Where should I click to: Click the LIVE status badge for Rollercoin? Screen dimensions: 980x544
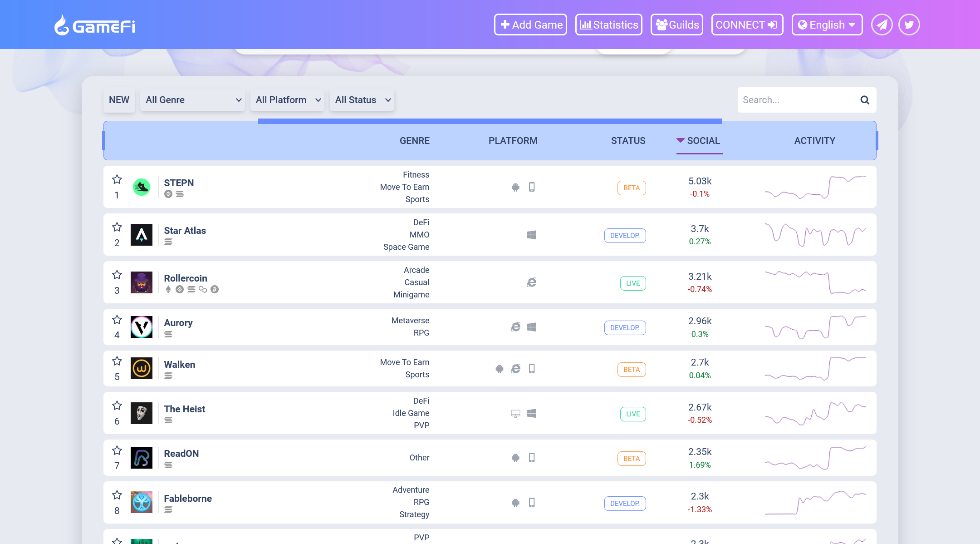[x=633, y=283]
